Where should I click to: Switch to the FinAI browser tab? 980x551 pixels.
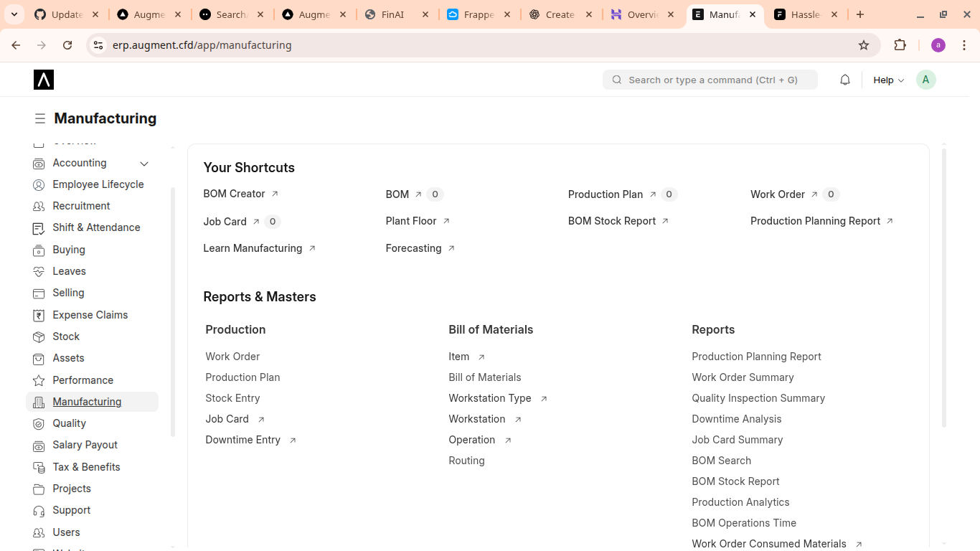click(x=392, y=14)
